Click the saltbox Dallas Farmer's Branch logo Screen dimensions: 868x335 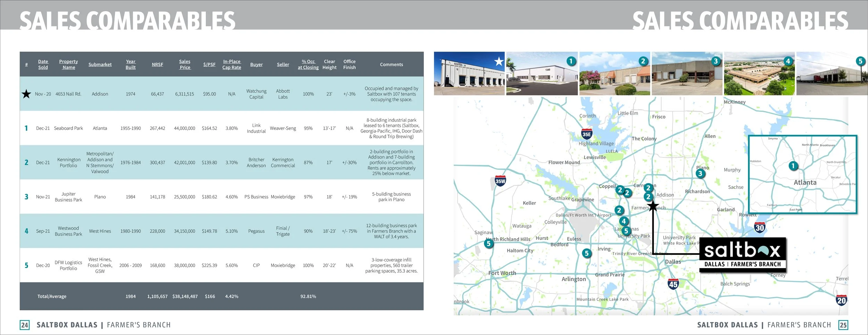pyautogui.click(x=742, y=255)
